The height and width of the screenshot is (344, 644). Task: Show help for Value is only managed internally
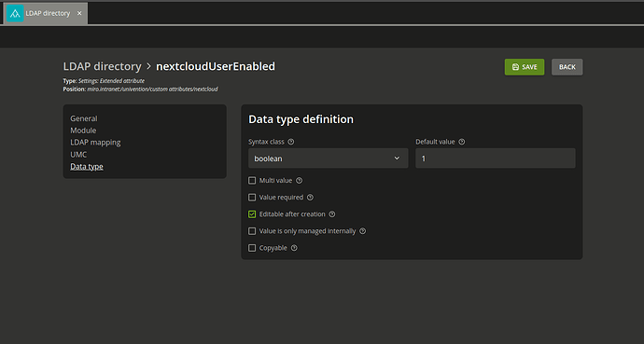(x=363, y=231)
